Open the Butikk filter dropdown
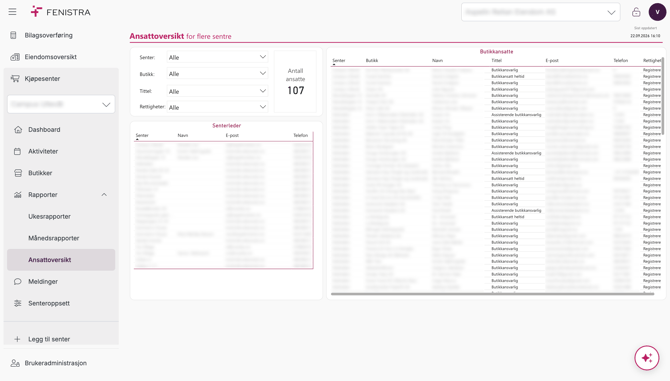This screenshot has width=670, height=381. tap(217, 74)
